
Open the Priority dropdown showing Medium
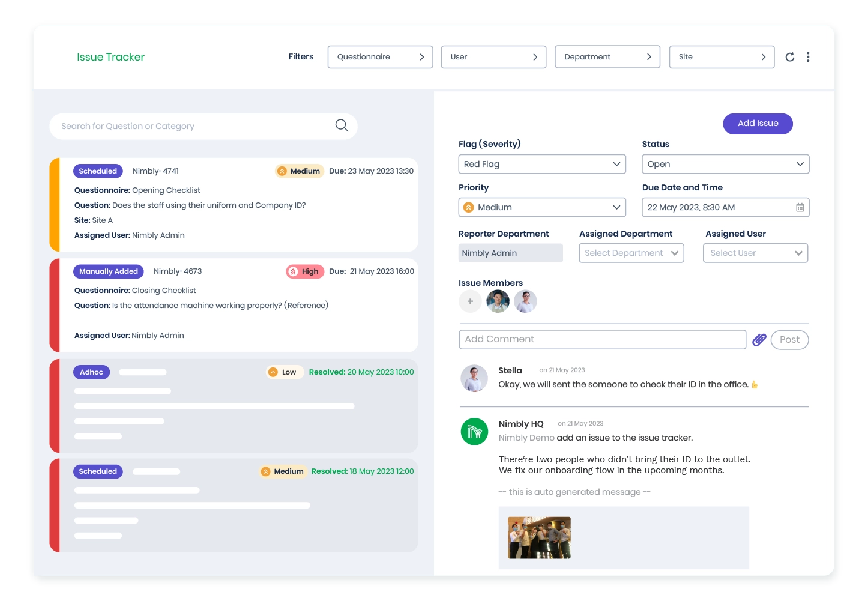[x=541, y=207]
